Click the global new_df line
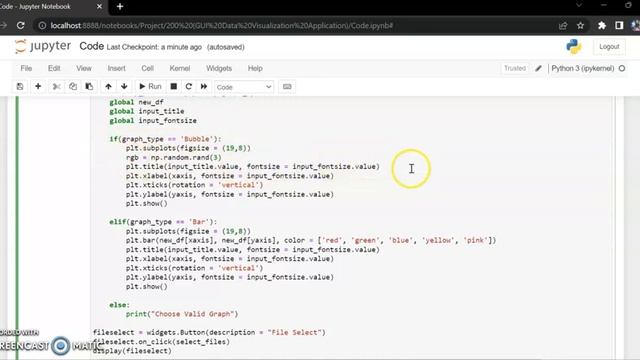640x360 pixels. [136, 102]
